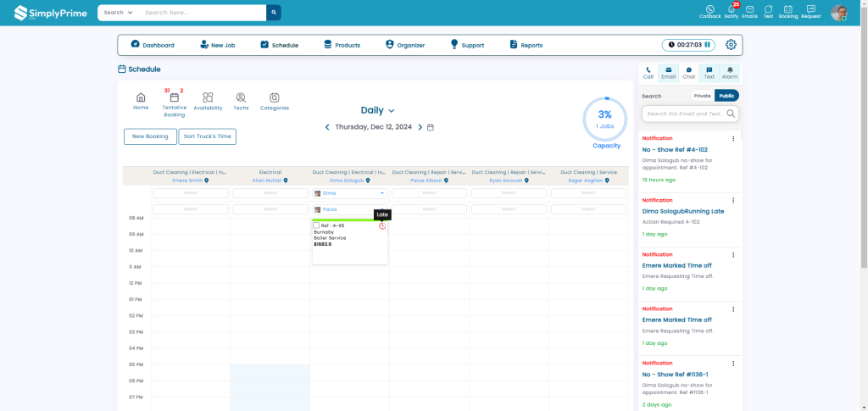The image size is (868, 411).
Task: Open No - Show Ref #1136-1 notification
Action: click(x=675, y=375)
